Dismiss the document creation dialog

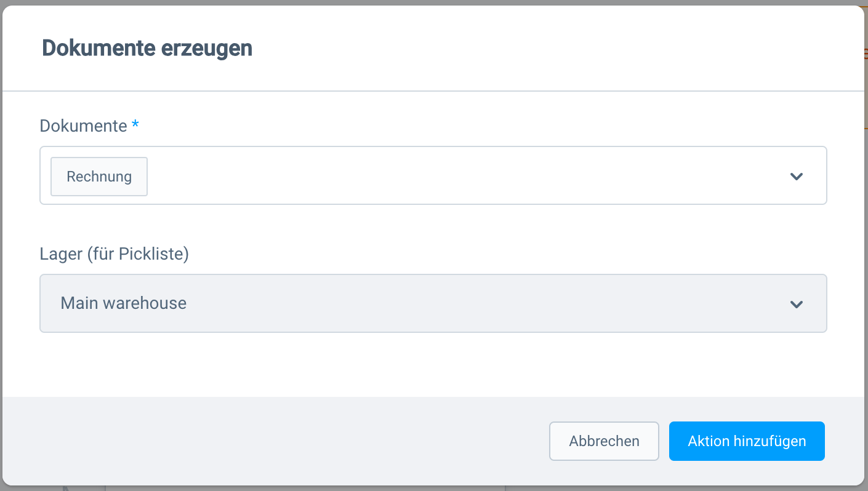click(604, 441)
